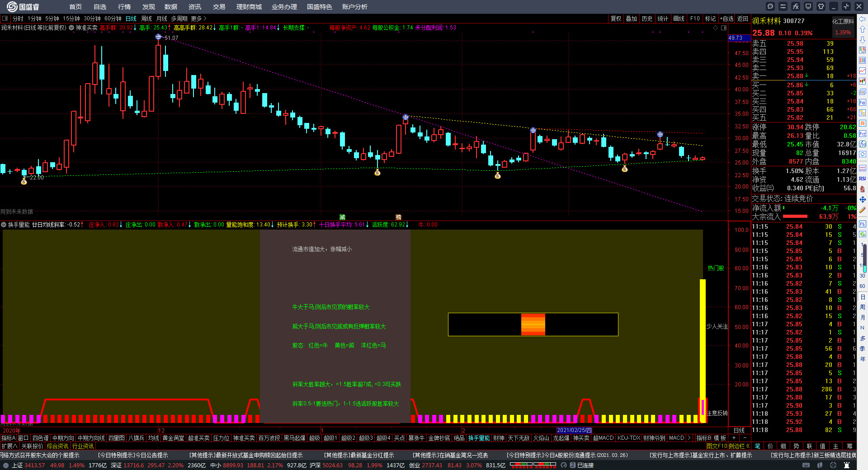Click the blue left arrow in right sidebar

coord(863,19)
